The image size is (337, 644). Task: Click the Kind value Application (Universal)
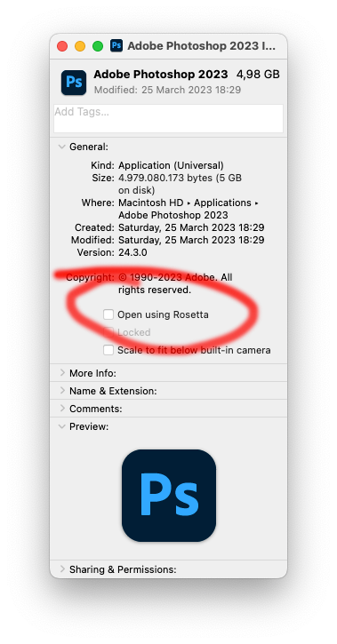pos(171,165)
